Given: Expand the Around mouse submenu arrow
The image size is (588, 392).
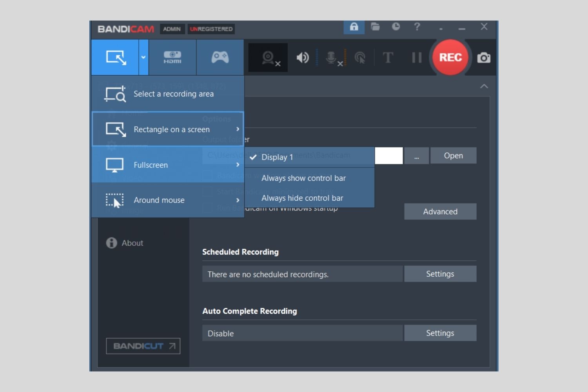Looking at the screenshot, I should 238,200.
